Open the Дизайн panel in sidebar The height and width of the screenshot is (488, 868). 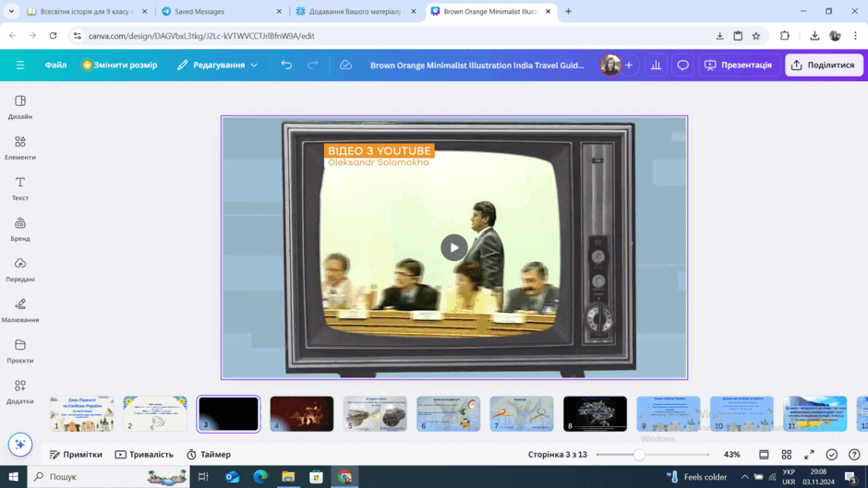[x=20, y=107]
